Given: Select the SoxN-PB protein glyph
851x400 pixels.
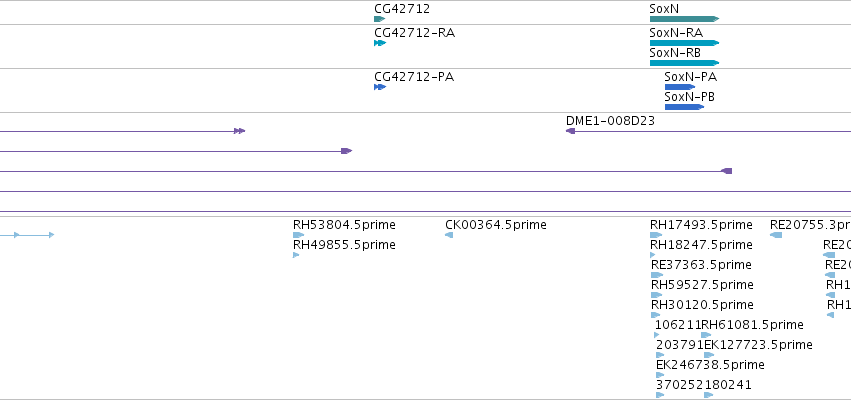Looking at the screenshot, I should click(x=684, y=107).
